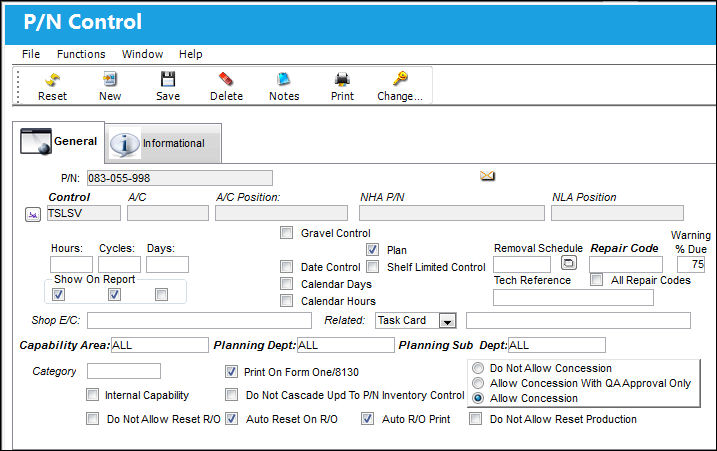Enable the Gravel Control checkbox

tap(286, 233)
